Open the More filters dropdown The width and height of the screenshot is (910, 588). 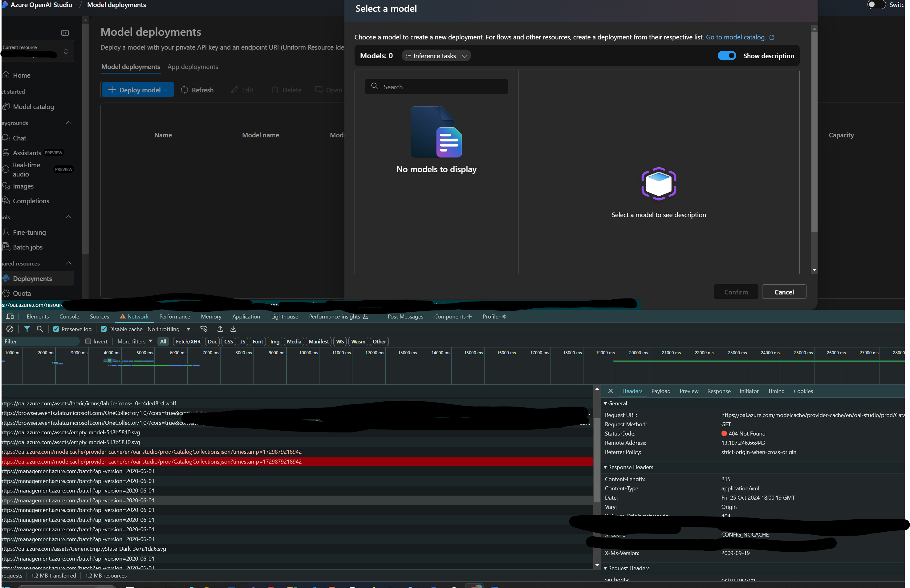click(x=134, y=341)
